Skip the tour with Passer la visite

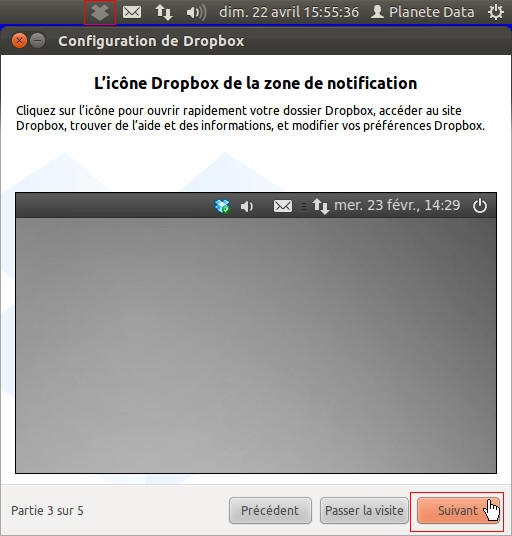364,510
